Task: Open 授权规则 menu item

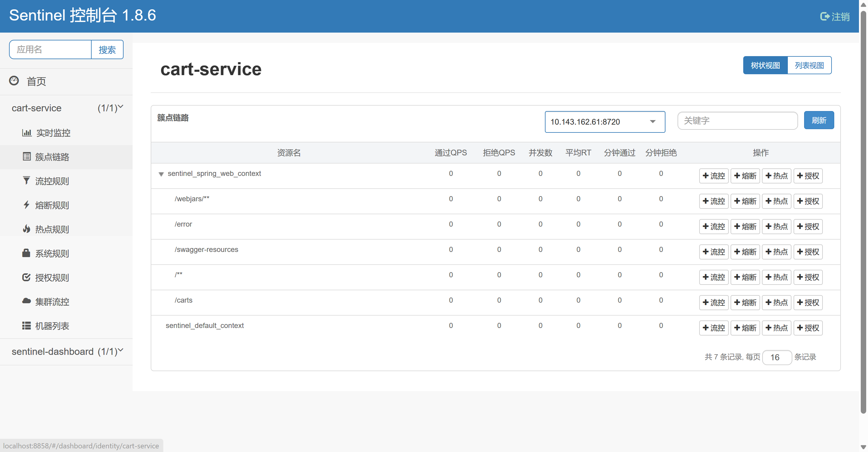Action: tap(52, 278)
